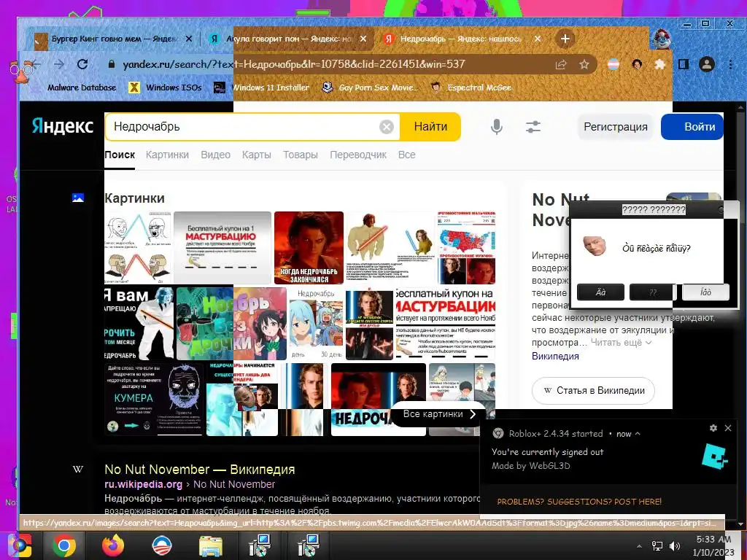Select the Картинки search tab
This screenshot has width=747, height=560.
167,155
